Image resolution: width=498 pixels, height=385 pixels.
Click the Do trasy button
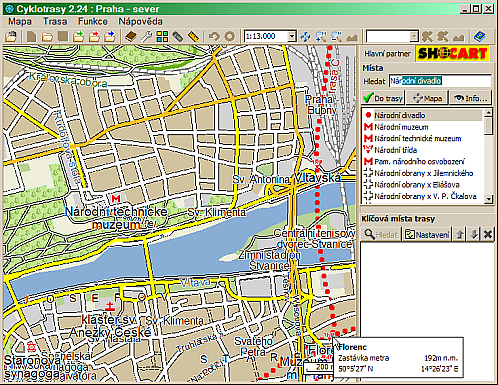(x=383, y=98)
